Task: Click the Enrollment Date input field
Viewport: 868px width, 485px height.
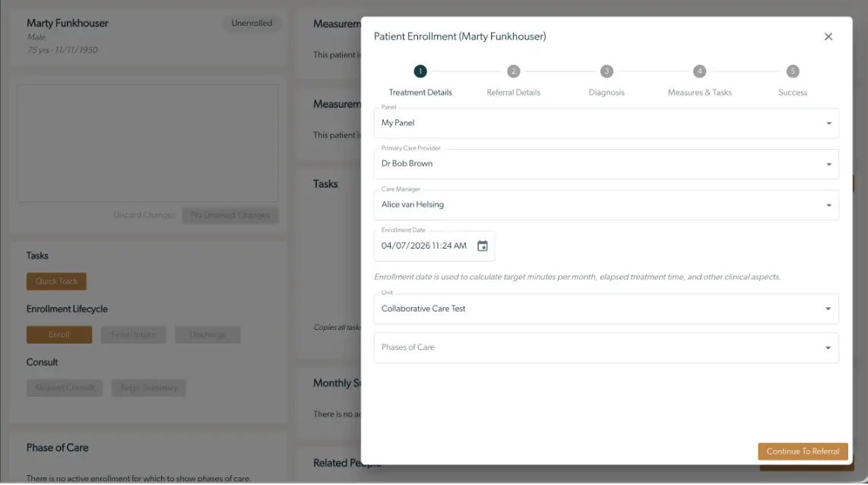Action: 423,245
